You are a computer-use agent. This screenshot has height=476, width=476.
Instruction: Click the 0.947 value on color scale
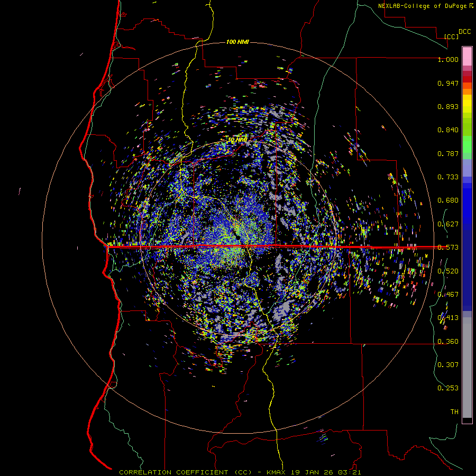coord(448,83)
